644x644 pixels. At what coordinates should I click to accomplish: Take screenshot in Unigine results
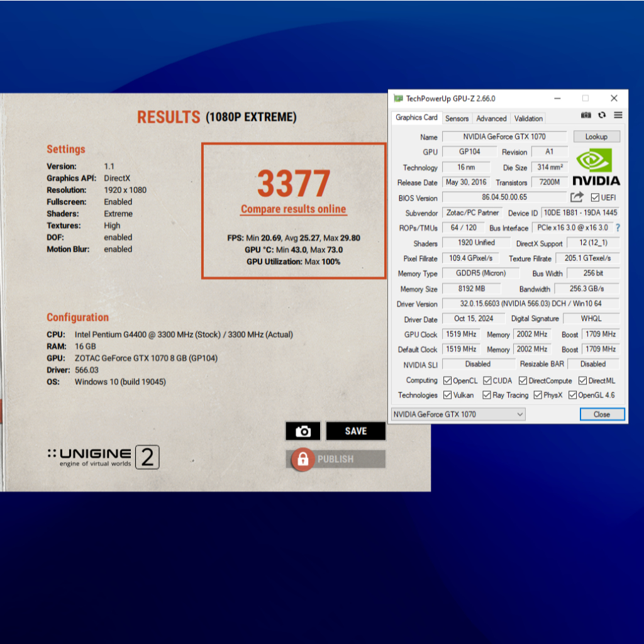point(303,431)
